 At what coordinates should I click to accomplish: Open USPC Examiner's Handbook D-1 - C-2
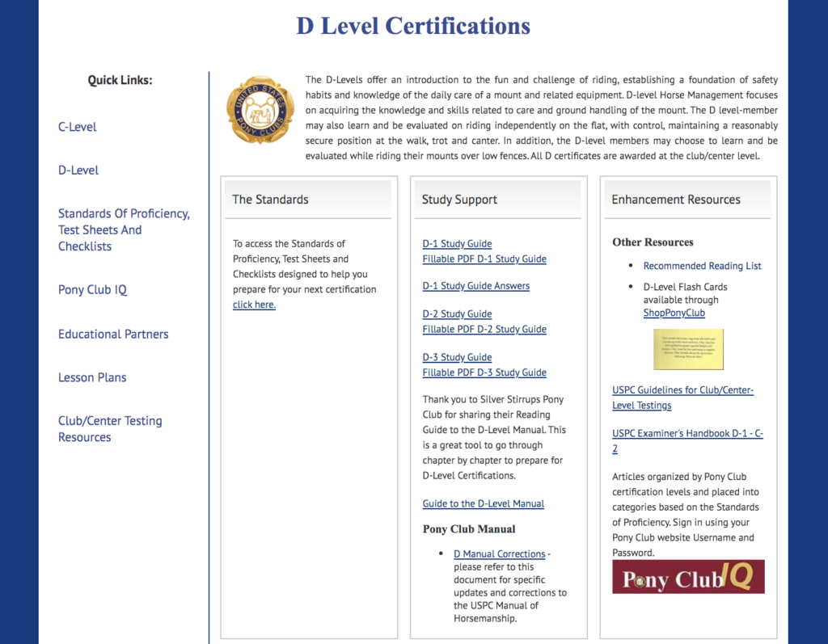pyautogui.click(x=687, y=440)
